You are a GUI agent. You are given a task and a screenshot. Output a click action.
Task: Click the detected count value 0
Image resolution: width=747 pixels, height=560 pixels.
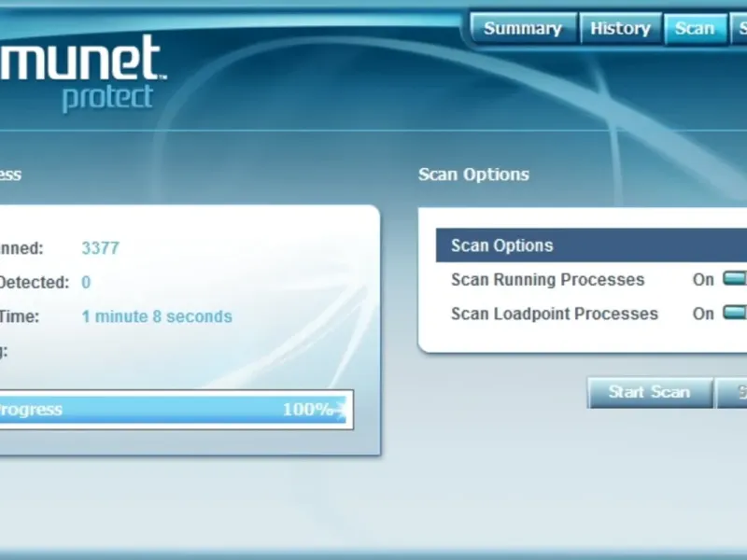86,283
